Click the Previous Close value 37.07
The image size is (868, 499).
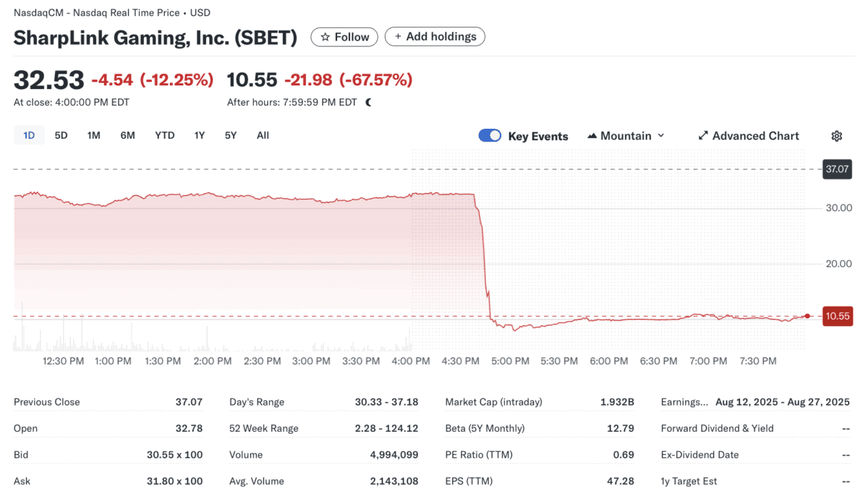click(190, 402)
